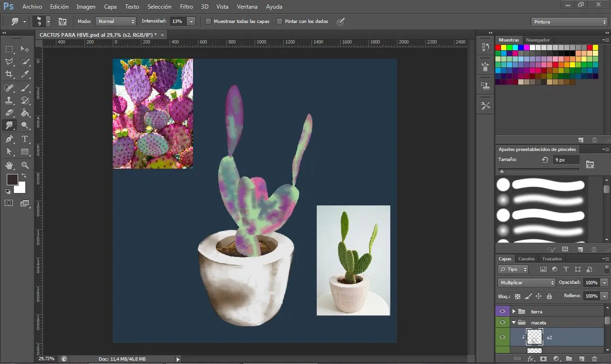
Task: Select the Spot Healing Brush tool
Action: coord(9,88)
